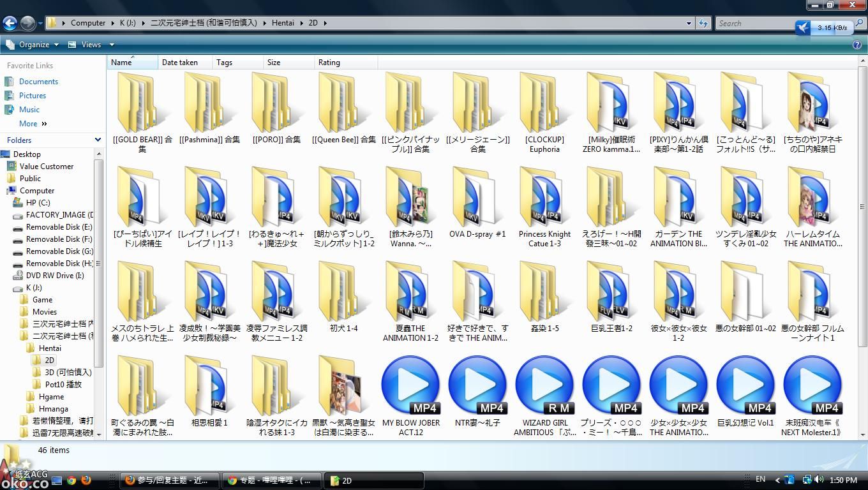Image resolution: width=868 pixels, height=490 pixels.
Task: Click into the Search input field
Action: (x=753, y=23)
